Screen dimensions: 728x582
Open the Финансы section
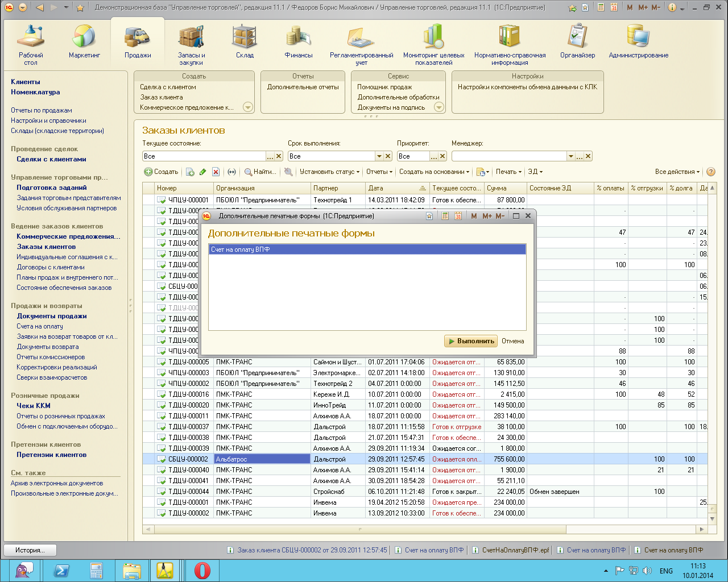pyautogui.click(x=299, y=42)
